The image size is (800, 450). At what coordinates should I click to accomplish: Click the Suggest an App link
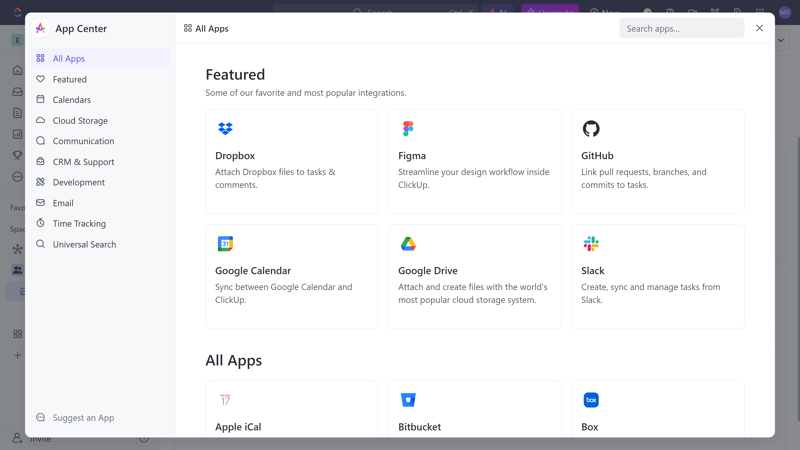(x=83, y=417)
